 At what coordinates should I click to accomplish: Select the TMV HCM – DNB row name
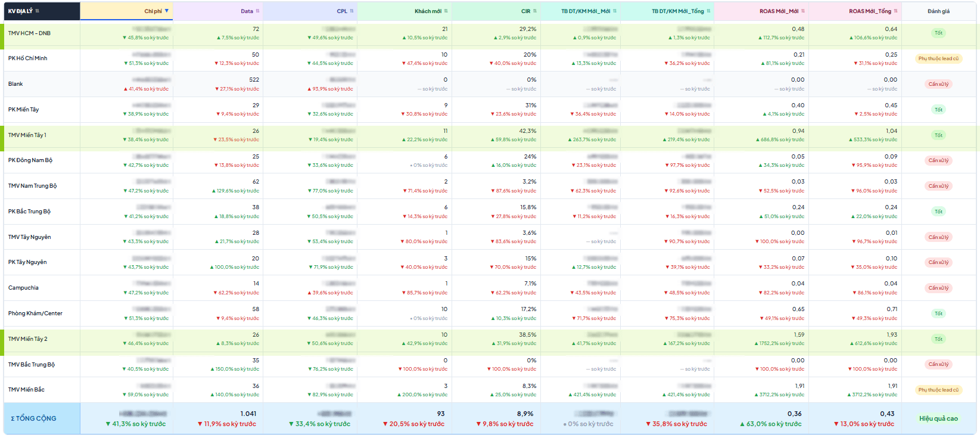(29, 33)
